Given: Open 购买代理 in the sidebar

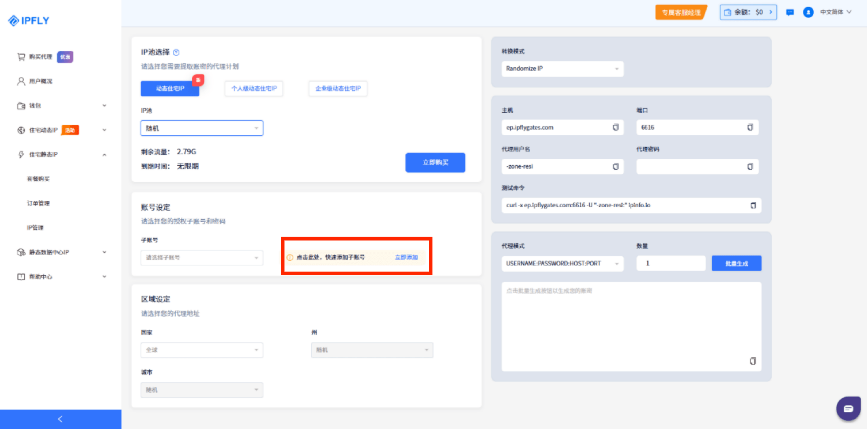Looking at the screenshot, I should [x=41, y=57].
